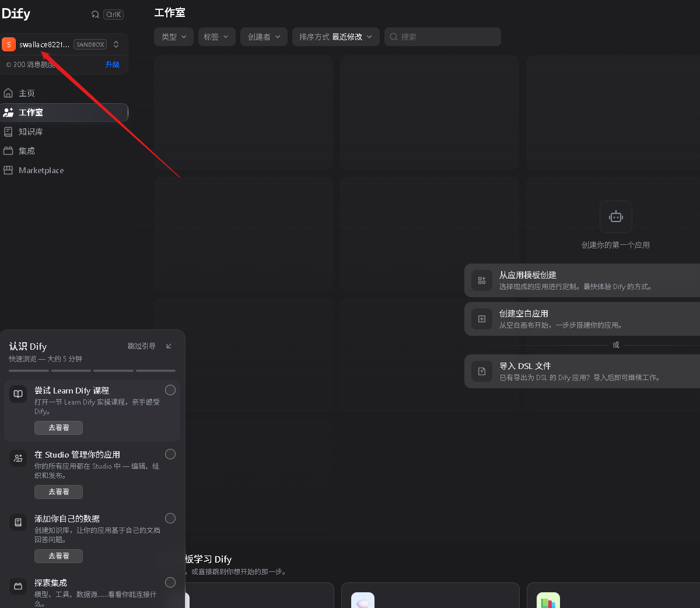Click the store icon beside Marketplace

[8, 170]
